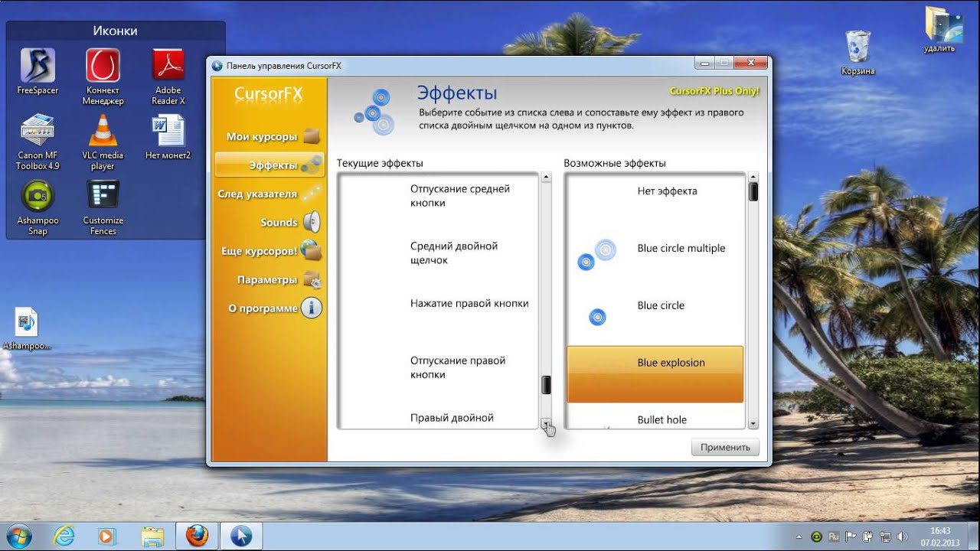
Task: Click the Еще курсоров globe icon
Action: 311,250
